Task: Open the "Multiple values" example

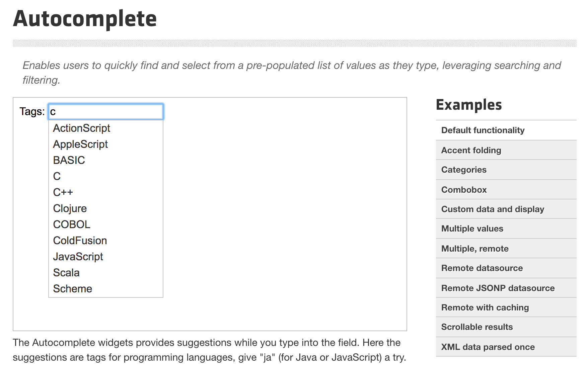Action: (x=472, y=228)
